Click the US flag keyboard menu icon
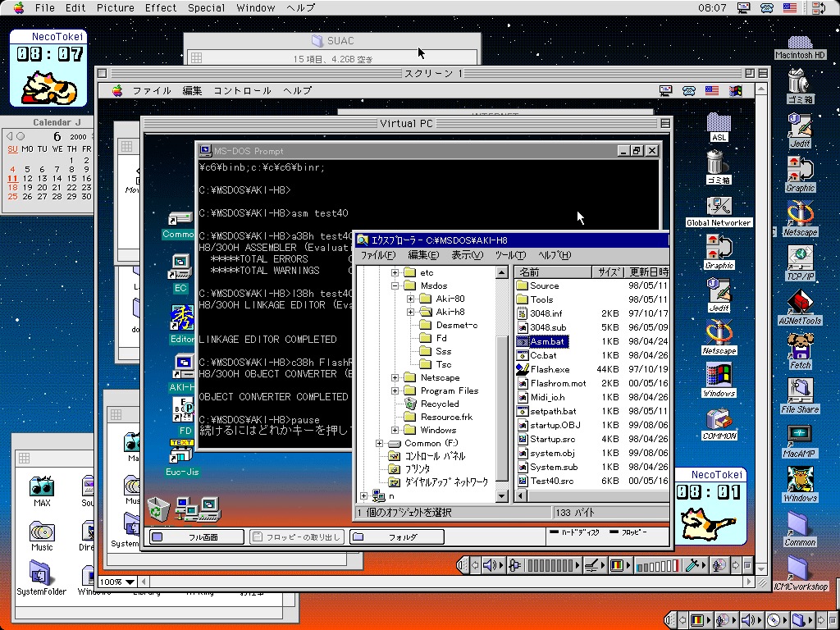 790,7
